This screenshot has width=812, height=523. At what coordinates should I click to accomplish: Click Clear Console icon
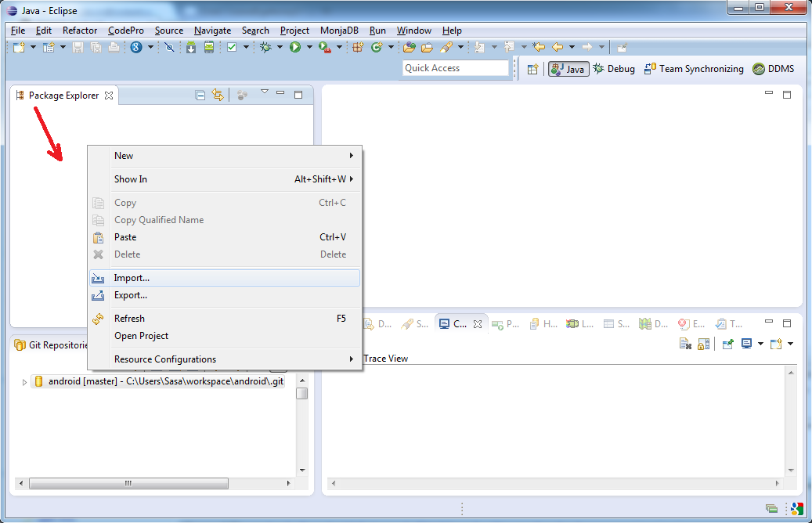pyautogui.click(x=685, y=344)
